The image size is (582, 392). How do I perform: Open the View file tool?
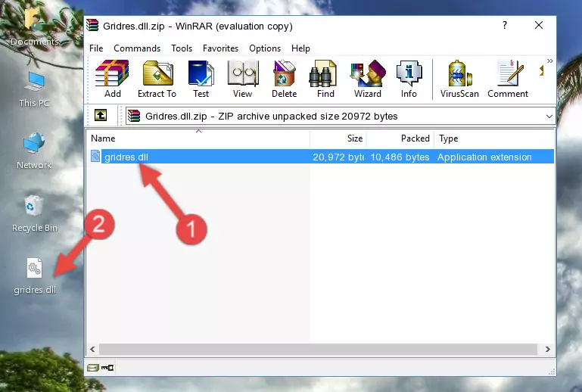tap(243, 79)
